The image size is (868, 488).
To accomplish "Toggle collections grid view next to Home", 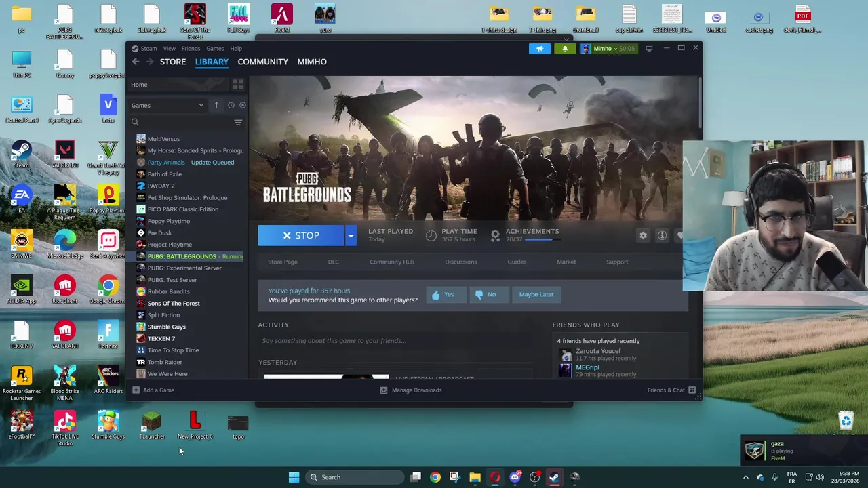I will click(x=238, y=85).
